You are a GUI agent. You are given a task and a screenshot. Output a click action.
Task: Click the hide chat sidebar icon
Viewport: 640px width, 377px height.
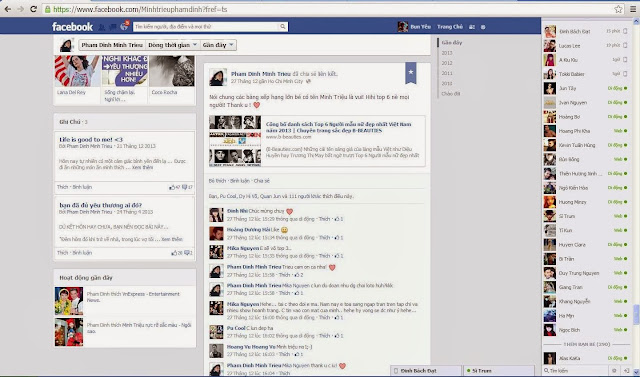(627, 370)
